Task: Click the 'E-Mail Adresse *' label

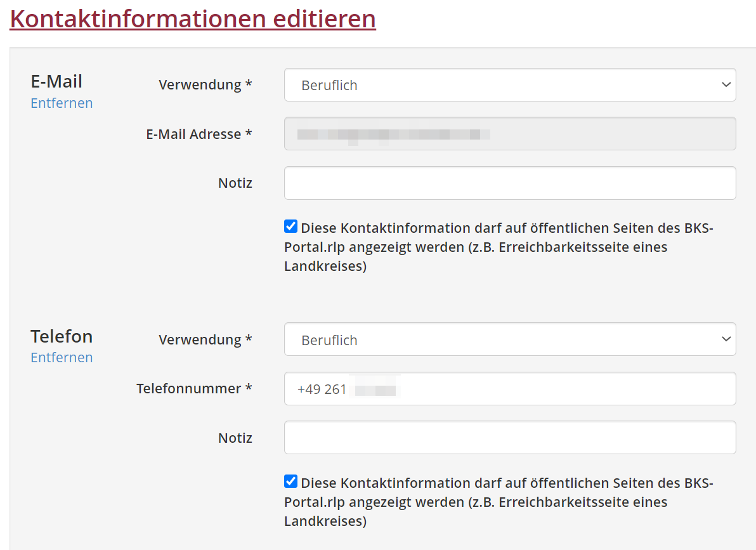Action: click(199, 134)
